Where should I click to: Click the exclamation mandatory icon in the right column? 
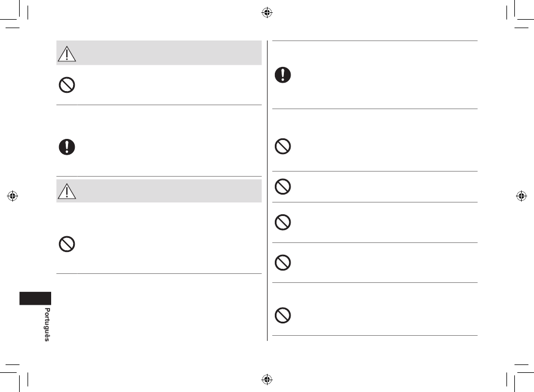pyautogui.click(x=283, y=75)
